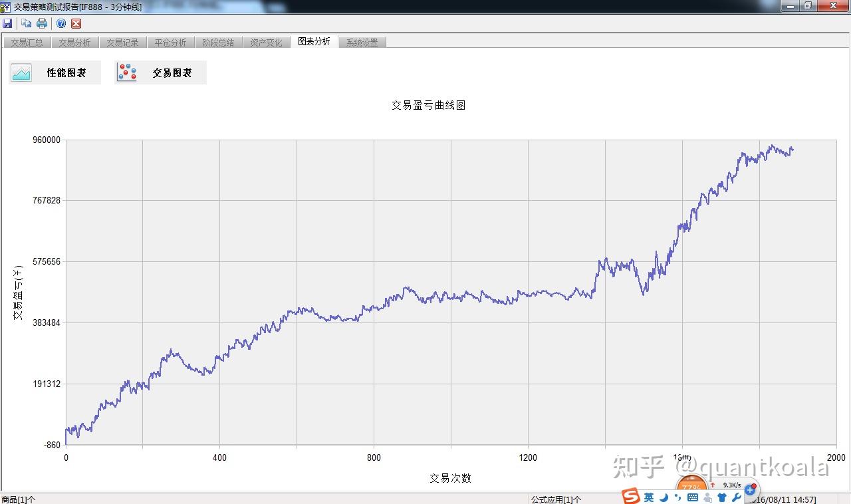
Task: Click status bar text 公式应用[1]个
Action: pos(556,499)
